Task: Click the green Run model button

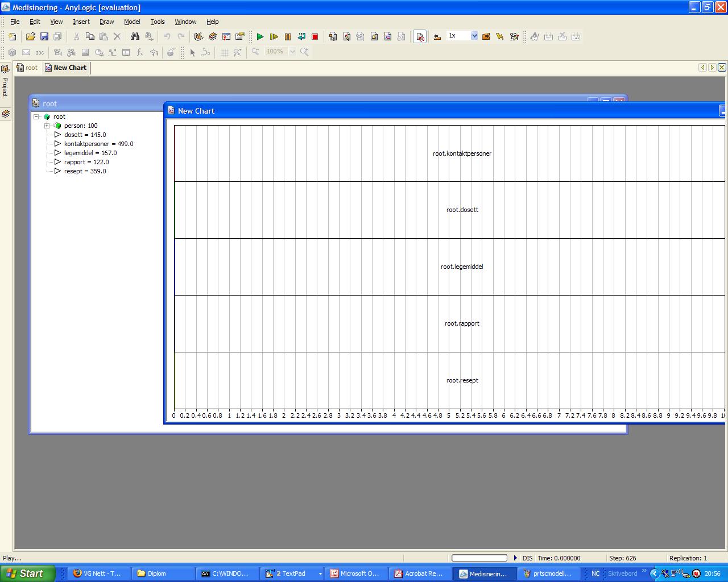Action: pos(260,36)
